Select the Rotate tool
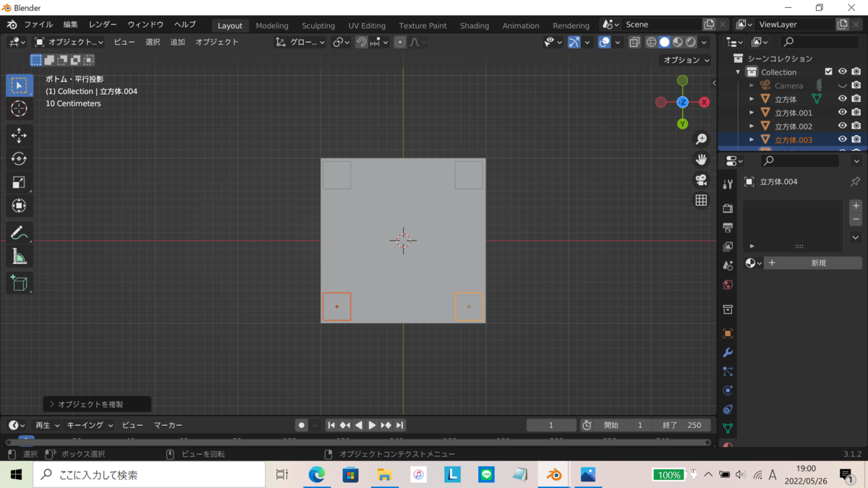Screen dimensions: 868x488 pos(19,159)
